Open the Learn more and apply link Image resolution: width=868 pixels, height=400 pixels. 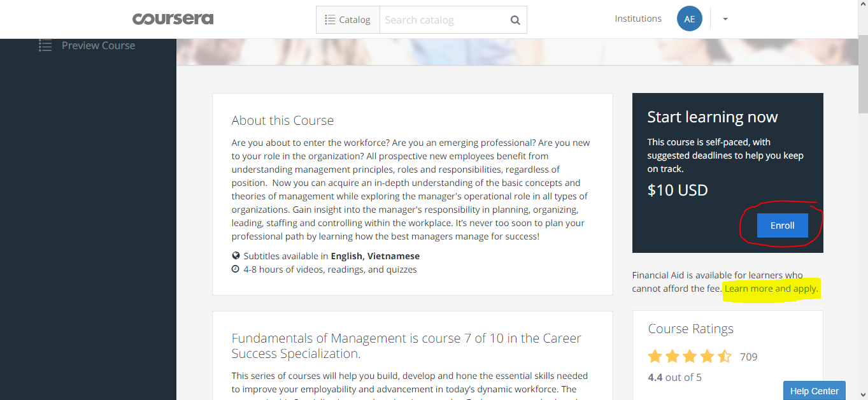pos(771,289)
